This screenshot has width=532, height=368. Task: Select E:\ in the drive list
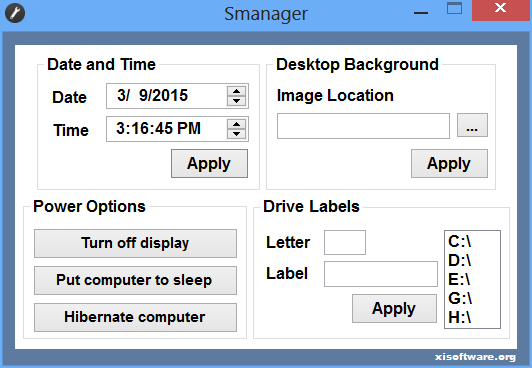click(x=472, y=279)
